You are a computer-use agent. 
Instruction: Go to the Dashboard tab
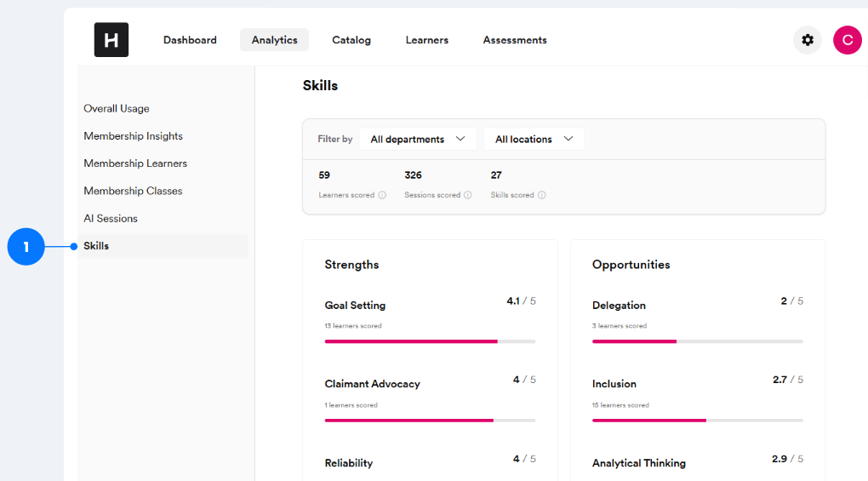[x=190, y=40]
